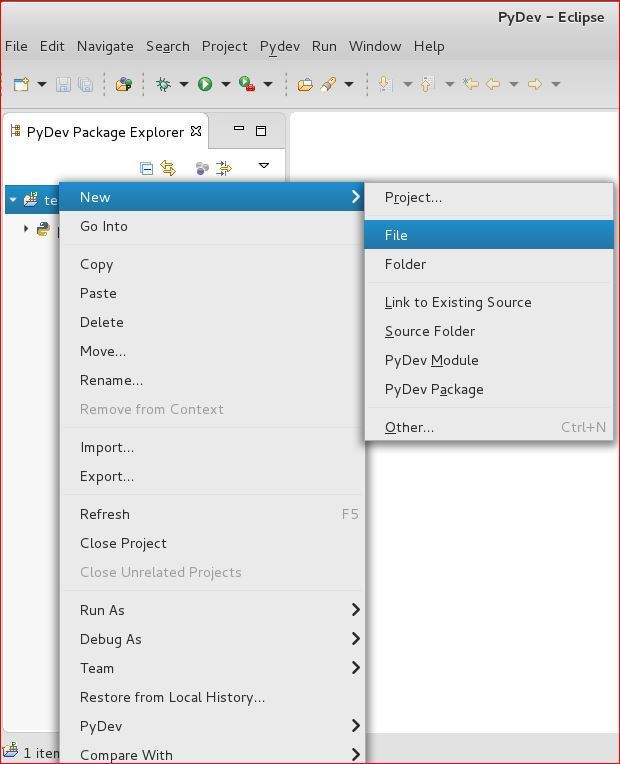The width and height of the screenshot is (620, 764).
Task: Click the green Run button
Action: coord(205,84)
